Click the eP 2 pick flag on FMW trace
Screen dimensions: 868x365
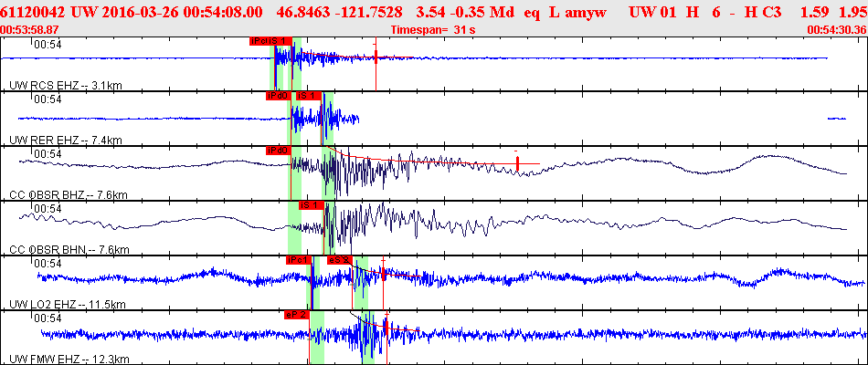point(296,315)
